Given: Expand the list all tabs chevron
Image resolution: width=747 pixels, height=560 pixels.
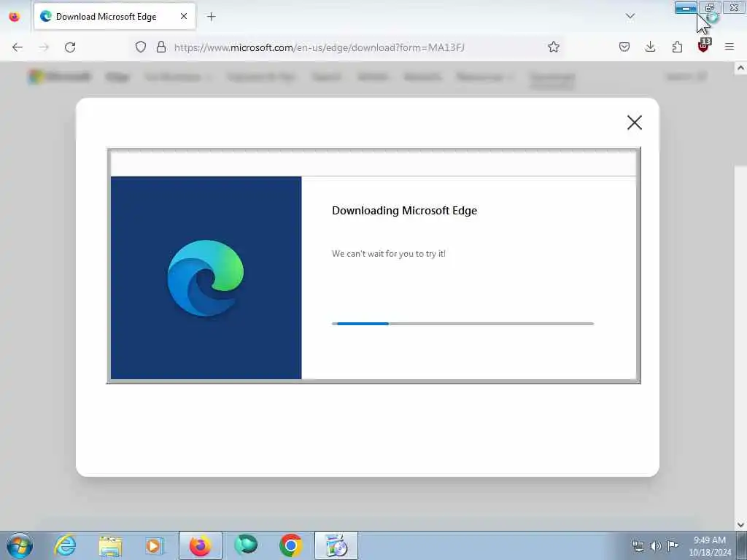Looking at the screenshot, I should [x=630, y=17].
